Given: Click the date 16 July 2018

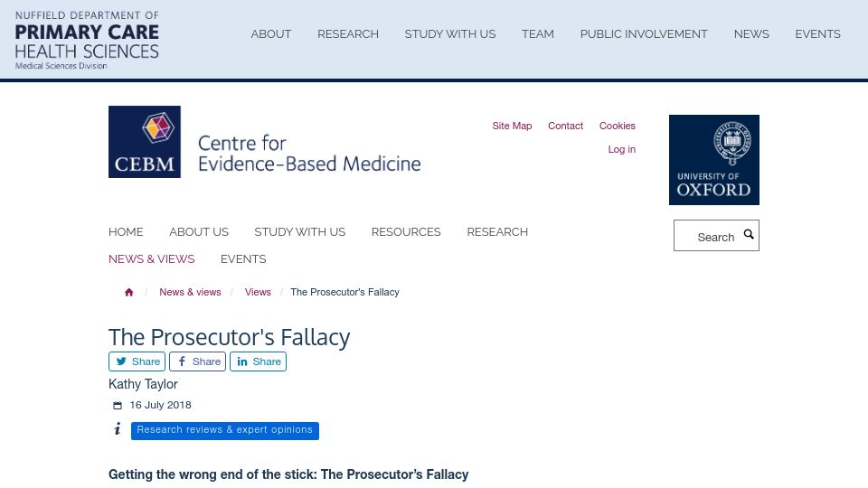Looking at the screenshot, I should coord(161,405).
